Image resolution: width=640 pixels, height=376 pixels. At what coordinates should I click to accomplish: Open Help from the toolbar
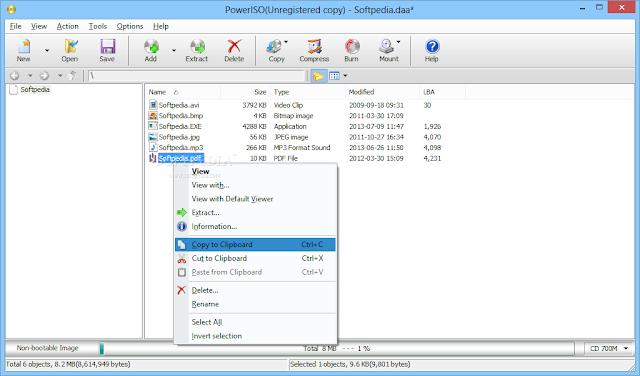[431, 50]
